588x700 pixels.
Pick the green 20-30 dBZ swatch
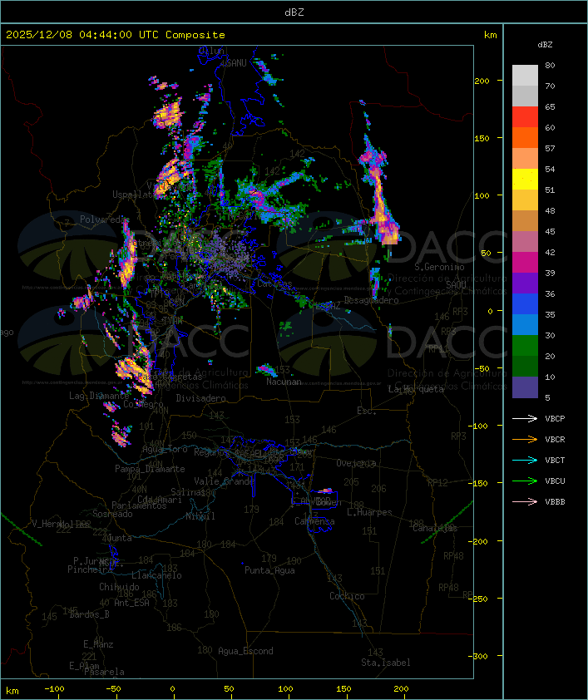coord(525,345)
